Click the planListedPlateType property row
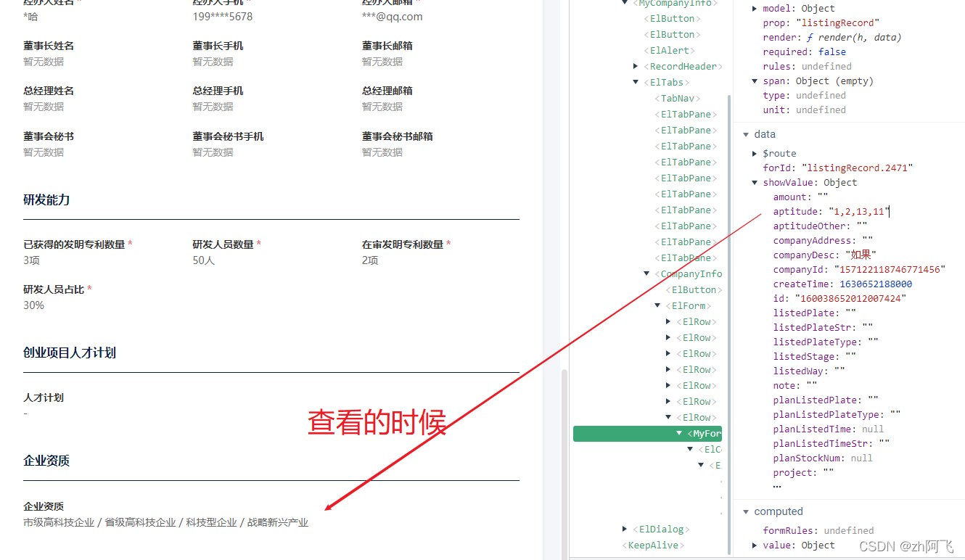Image resolution: width=965 pixels, height=560 pixels. [837, 414]
